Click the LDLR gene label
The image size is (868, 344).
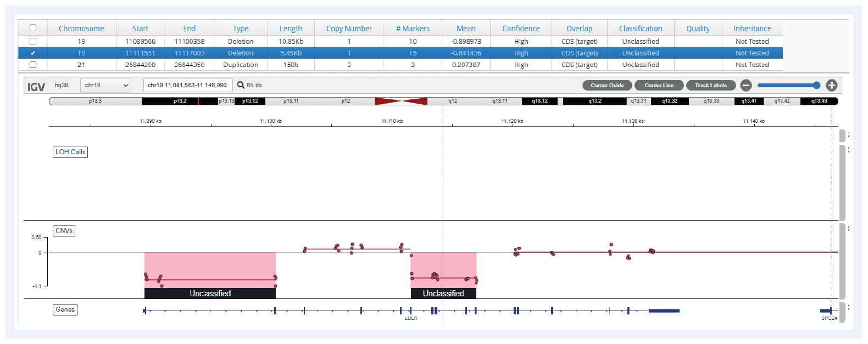(x=411, y=318)
